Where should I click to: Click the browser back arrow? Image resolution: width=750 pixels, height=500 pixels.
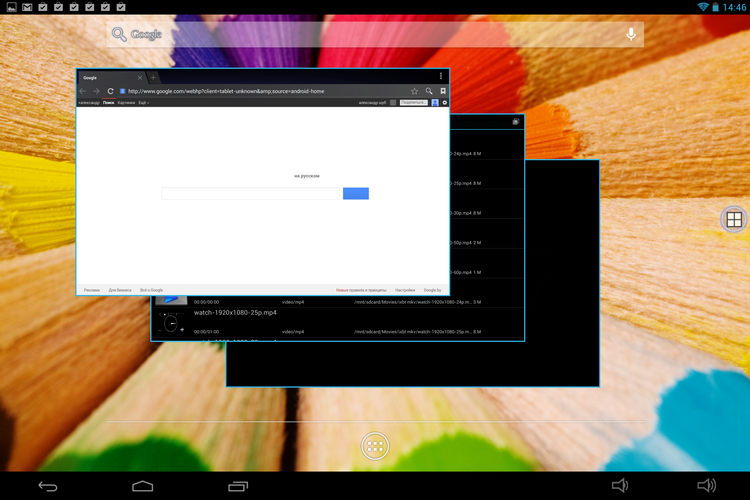point(83,91)
